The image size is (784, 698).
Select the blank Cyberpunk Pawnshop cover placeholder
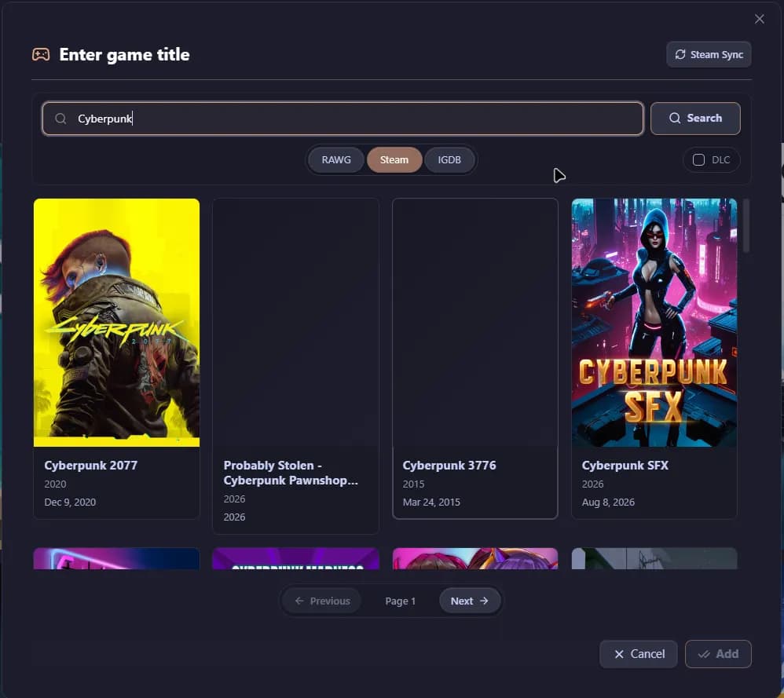tap(295, 322)
